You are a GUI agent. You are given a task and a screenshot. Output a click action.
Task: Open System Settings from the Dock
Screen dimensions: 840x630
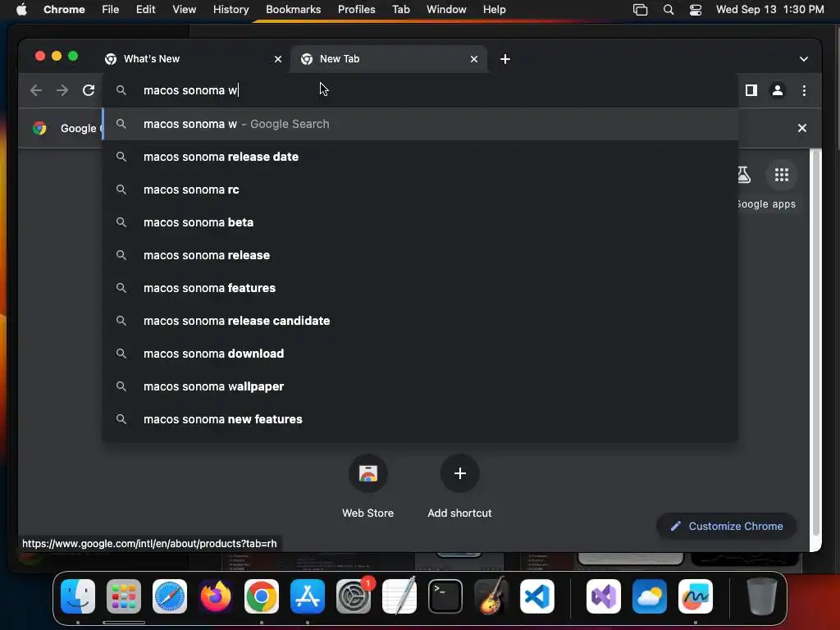pyautogui.click(x=354, y=596)
